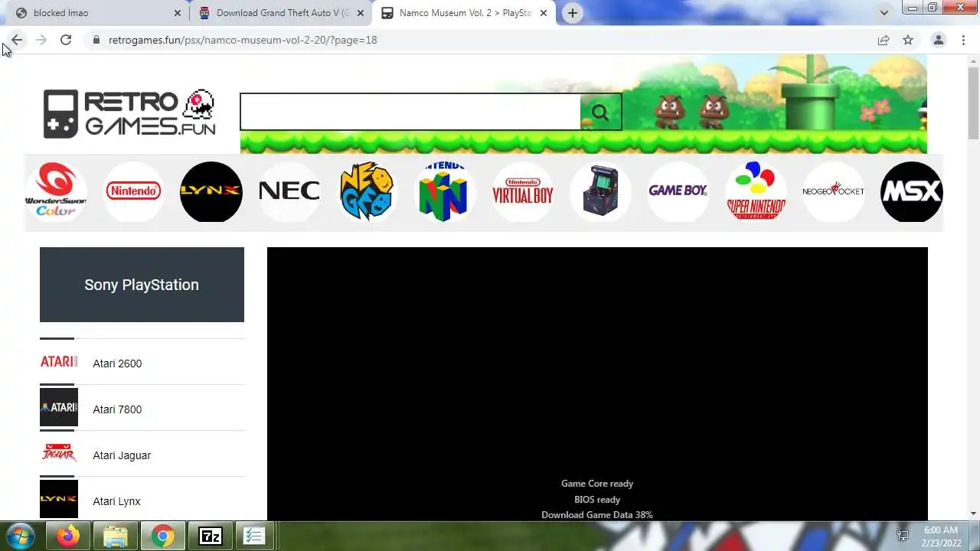Screen dimensions: 980x551
Task: Open the network icon in the system tray
Action: coord(903,536)
